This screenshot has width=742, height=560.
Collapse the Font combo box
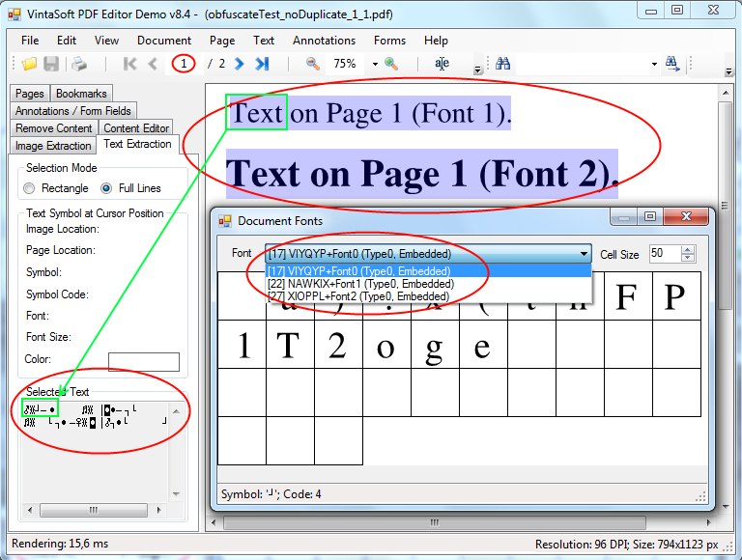pos(584,254)
